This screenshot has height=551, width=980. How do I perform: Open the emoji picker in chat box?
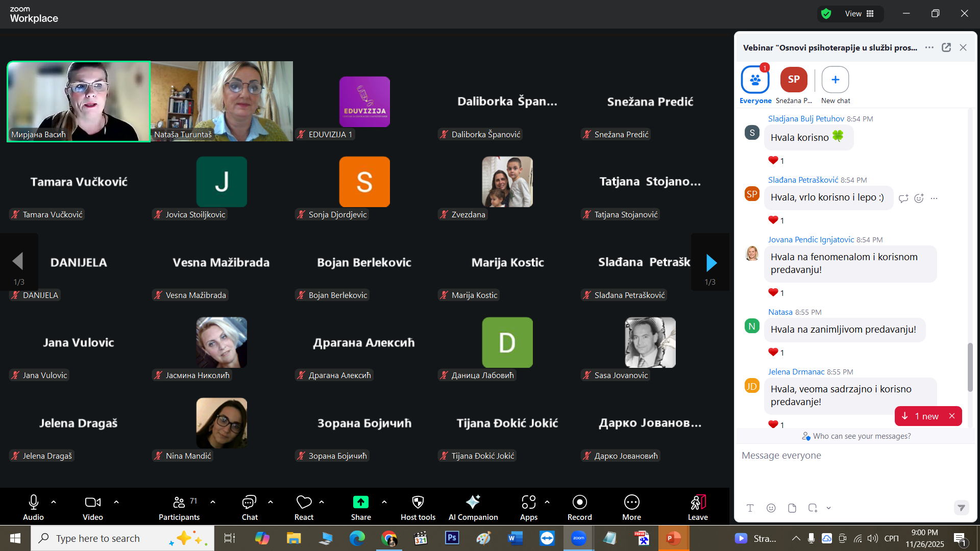pos(771,508)
